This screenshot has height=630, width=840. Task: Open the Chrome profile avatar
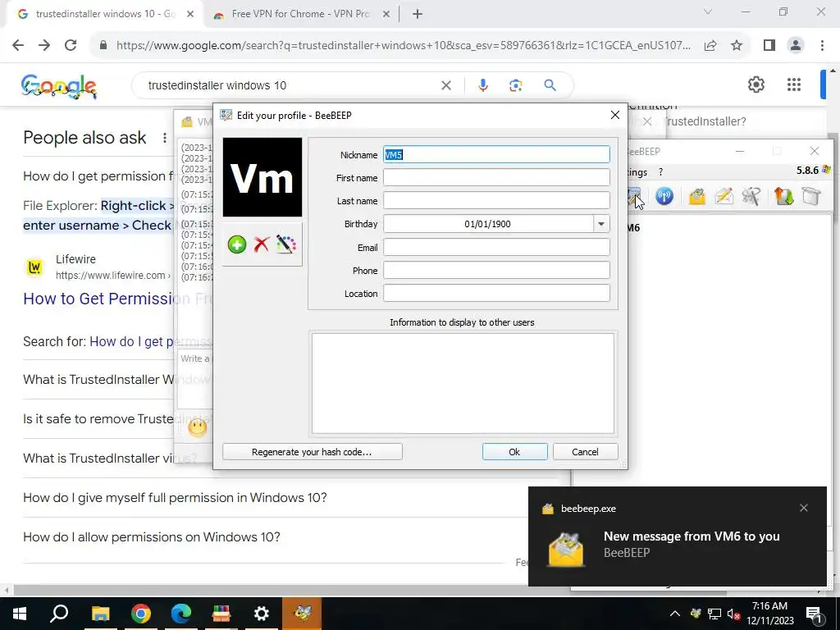tap(796, 46)
